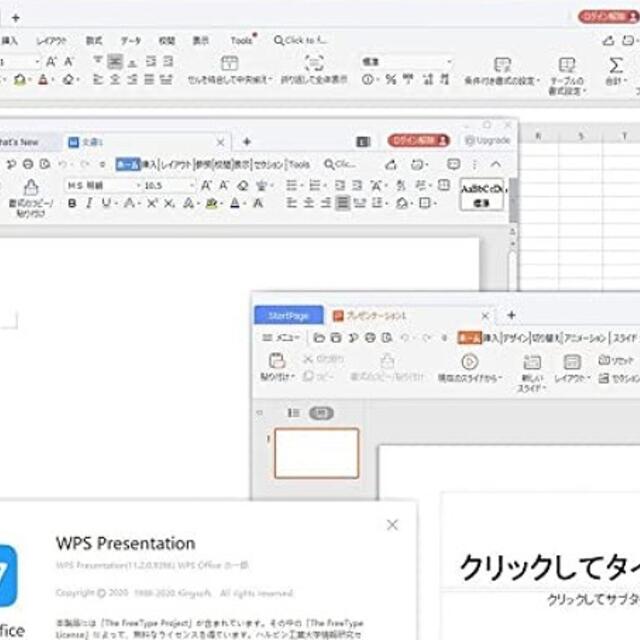Screen dimensions: 640x640
Task: Click the fill color bucket in Spreadsheet
Action: point(20,79)
